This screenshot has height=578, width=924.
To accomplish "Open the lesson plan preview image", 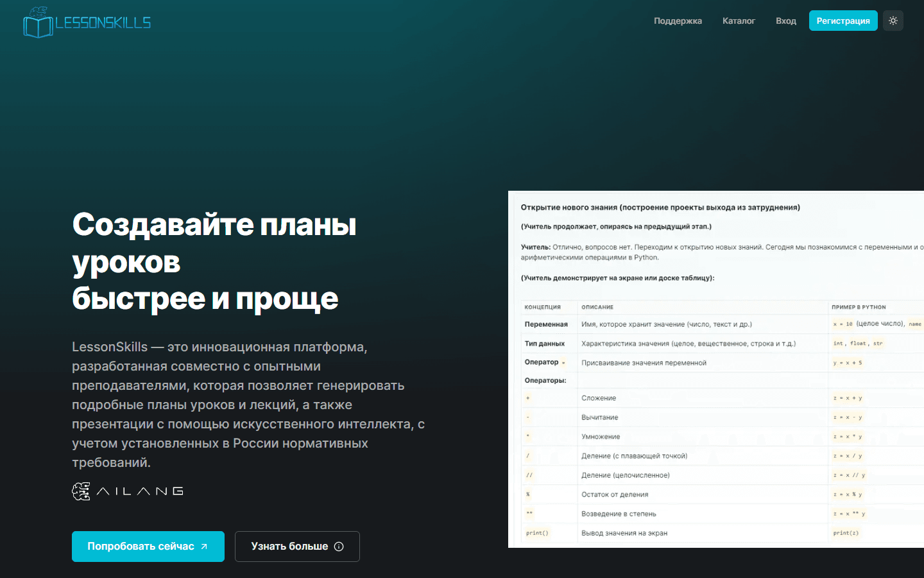I will (x=716, y=369).
